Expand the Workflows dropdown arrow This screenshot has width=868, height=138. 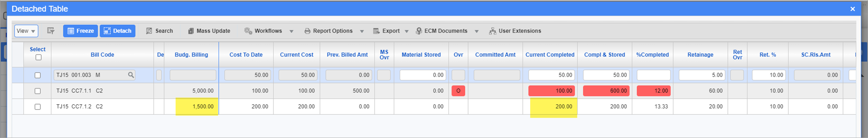pyautogui.click(x=292, y=31)
